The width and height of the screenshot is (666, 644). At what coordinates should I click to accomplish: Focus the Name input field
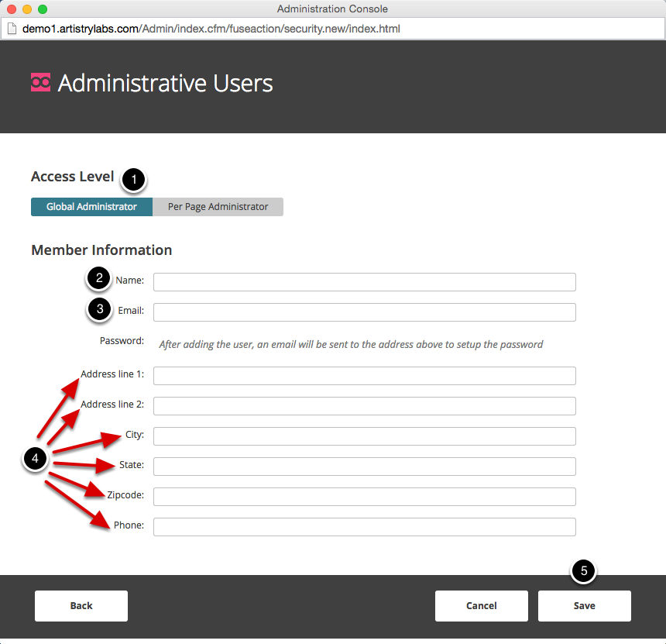(365, 282)
